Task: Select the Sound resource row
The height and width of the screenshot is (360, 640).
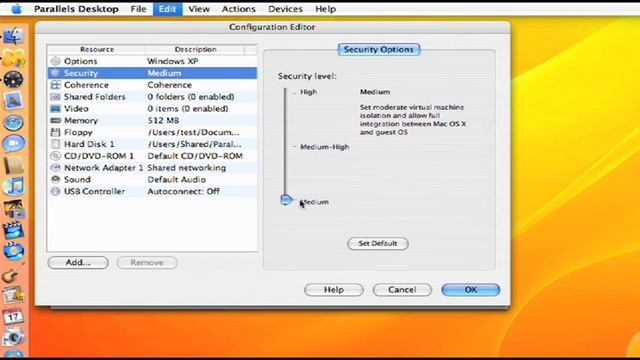Action: [x=152, y=180]
